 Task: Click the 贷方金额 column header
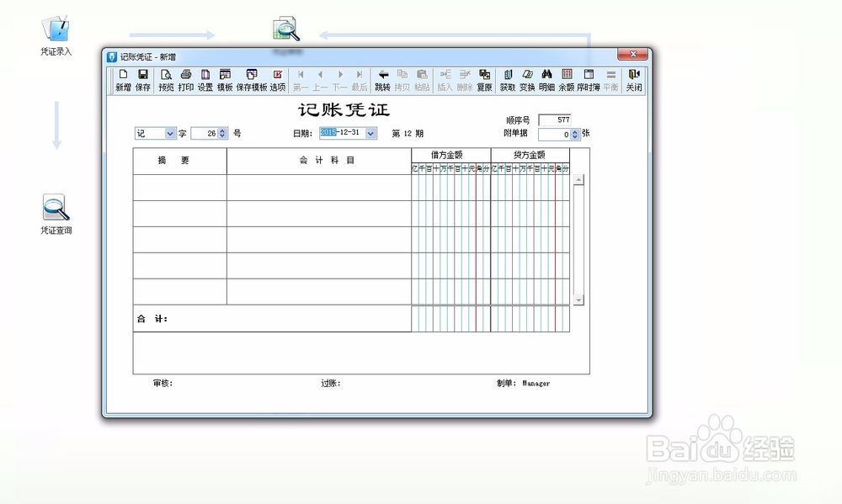[x=530, y=155]
